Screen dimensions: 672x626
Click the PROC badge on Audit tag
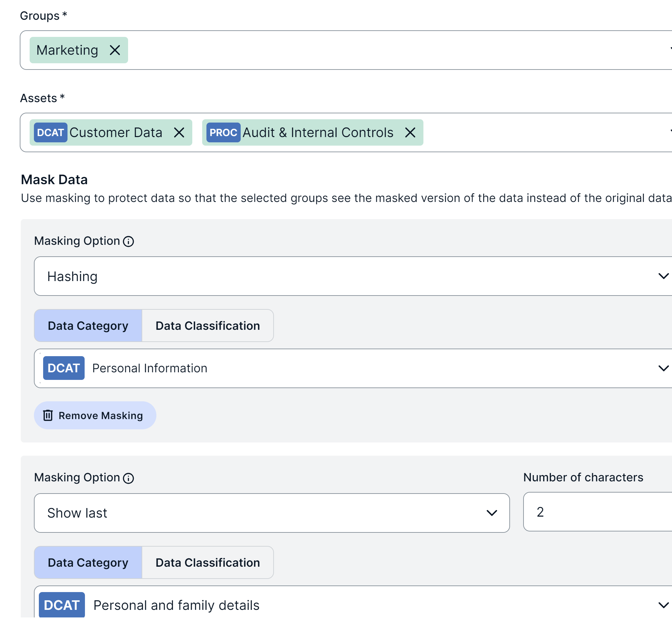click(223, 132)
